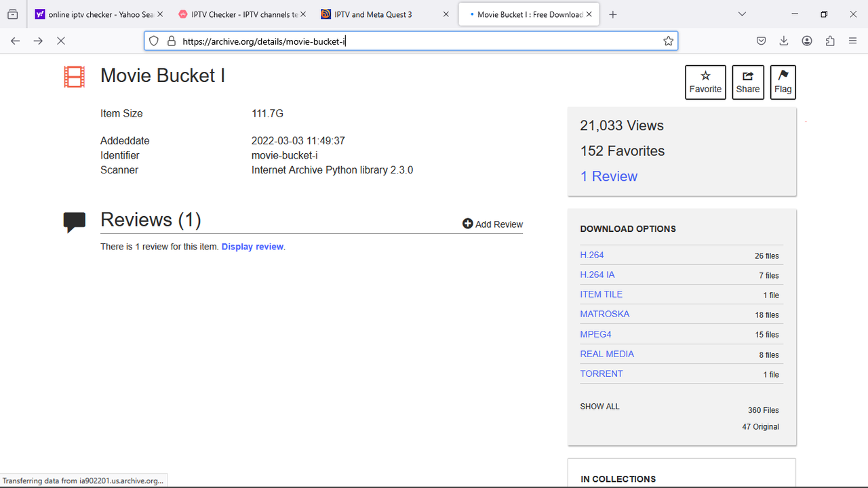Download H.264 IA files
The image size is (868, 488).
click(x=597, y=274)
